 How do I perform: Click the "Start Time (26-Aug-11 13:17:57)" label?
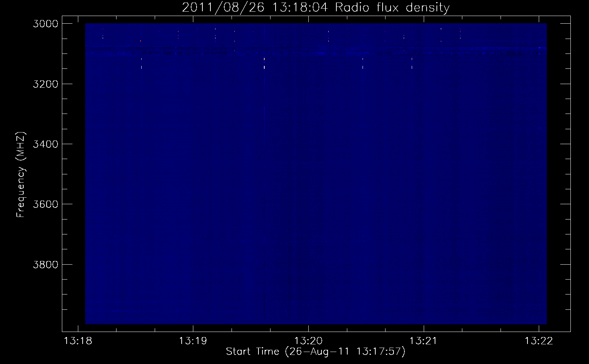pyautogui.click(x=316, y=352)
